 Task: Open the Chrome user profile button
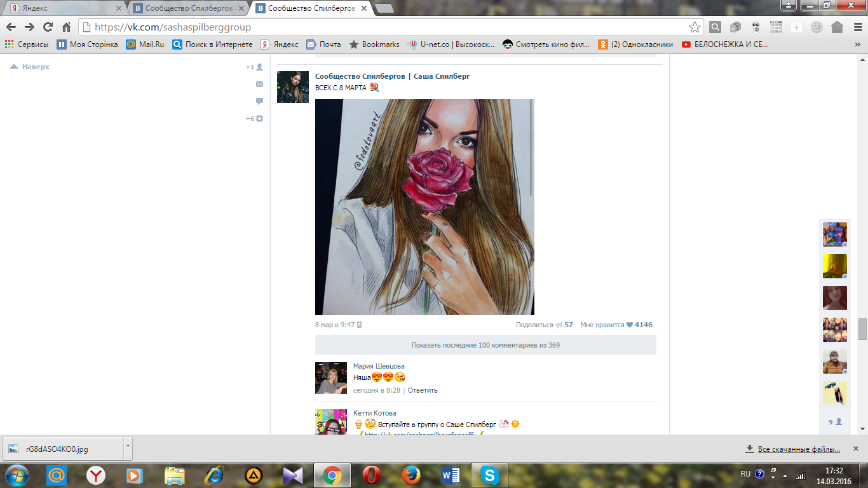tap(788, 5)
